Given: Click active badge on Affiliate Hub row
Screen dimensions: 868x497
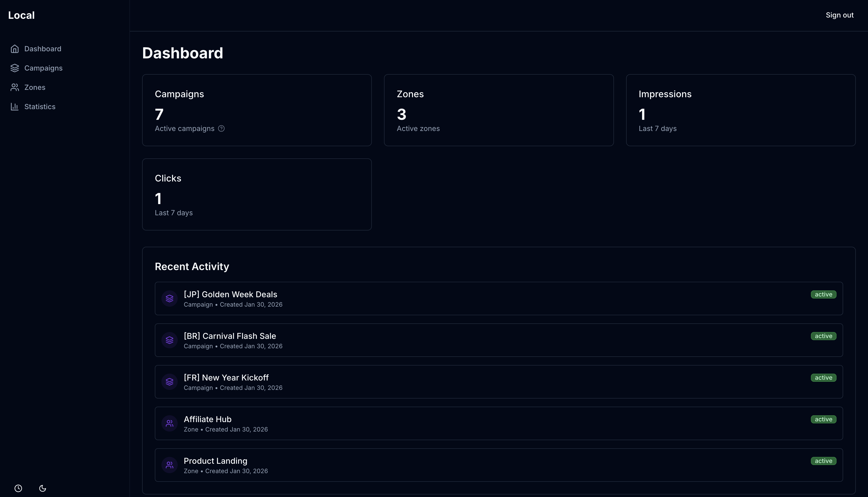Looking at the screenshot, I should pyautogui.click(x=823, y=419).
